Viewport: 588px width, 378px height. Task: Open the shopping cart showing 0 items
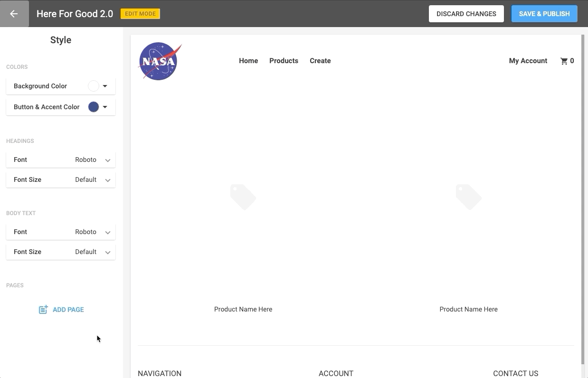567,61
